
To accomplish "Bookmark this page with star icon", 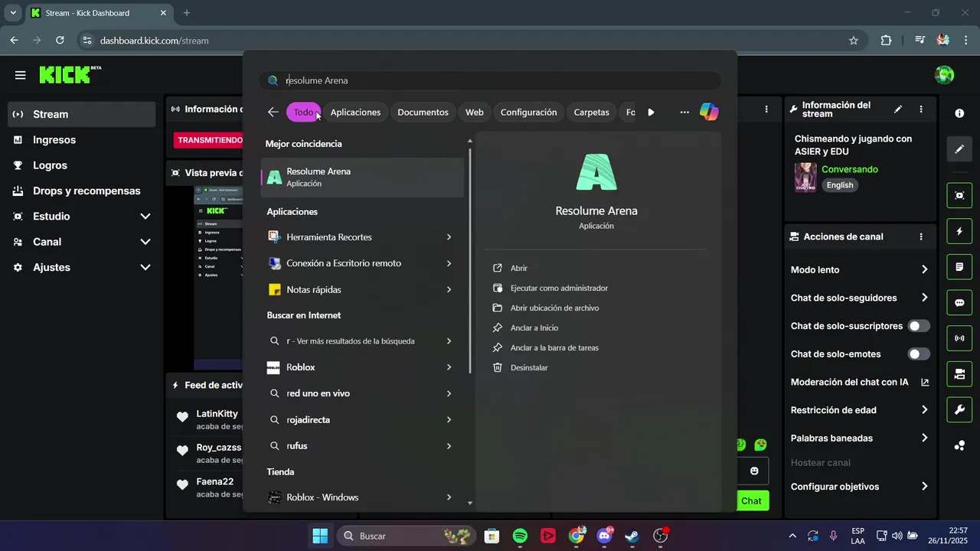I will click(x=854, y=41).
